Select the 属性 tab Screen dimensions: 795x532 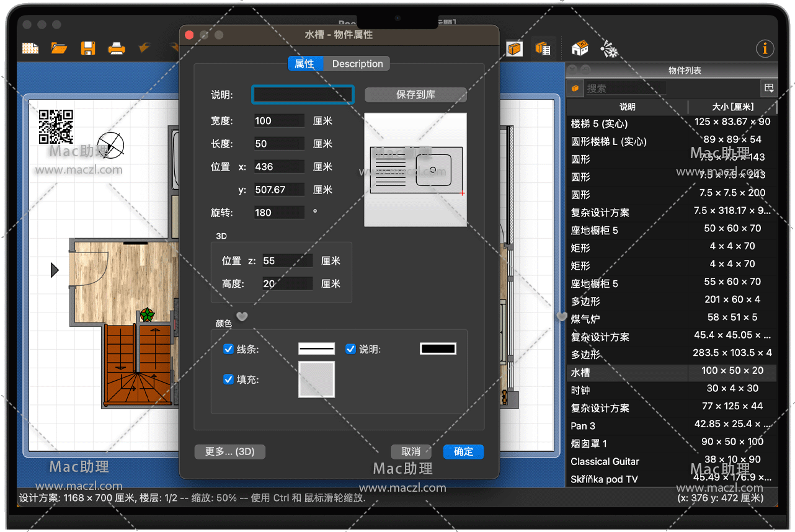tap(304, 63)
